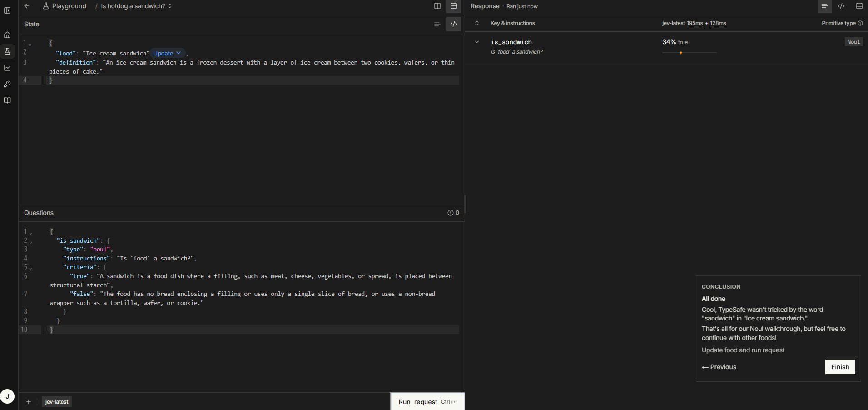Open the Update dropdown next to food
868x410 pixels.
167,53
